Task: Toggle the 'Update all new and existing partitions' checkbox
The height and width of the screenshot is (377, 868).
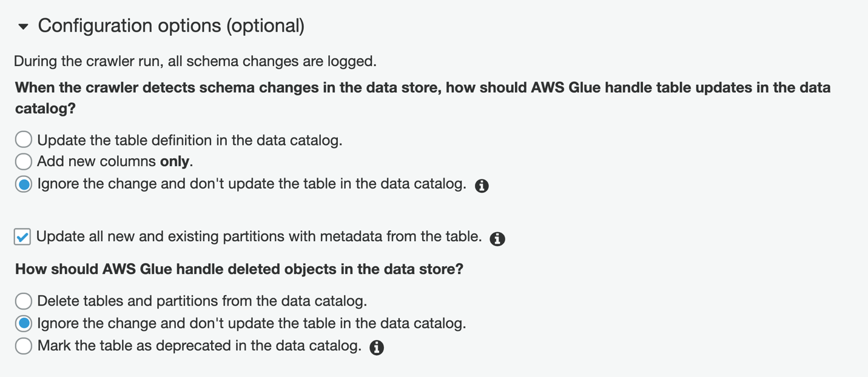Action: coord(22,237)
